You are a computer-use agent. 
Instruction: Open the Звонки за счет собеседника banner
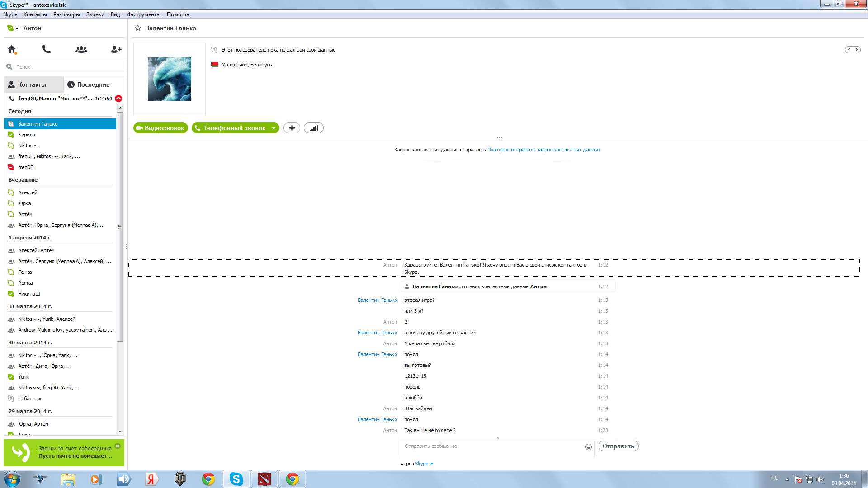click(x=64, y=452)
